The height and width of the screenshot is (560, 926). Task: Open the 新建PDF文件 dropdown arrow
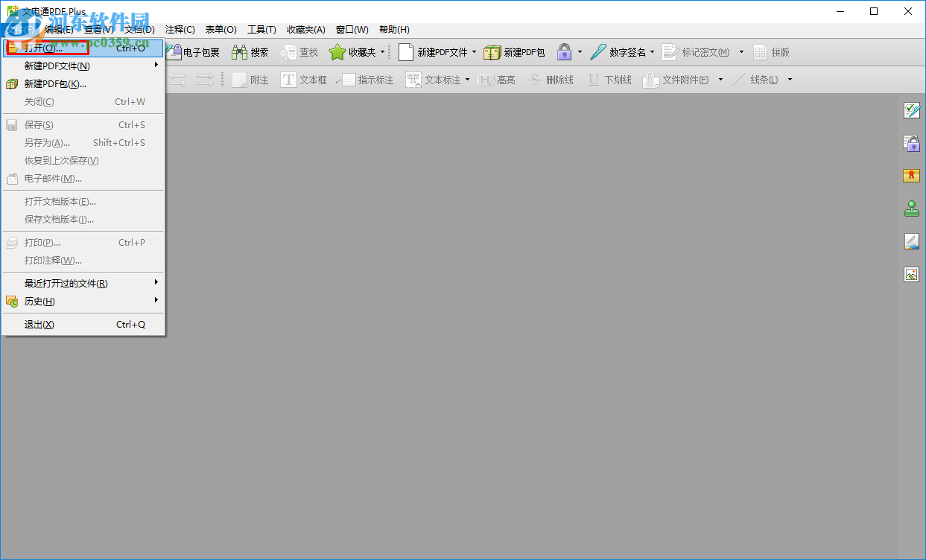coord(473,51)
